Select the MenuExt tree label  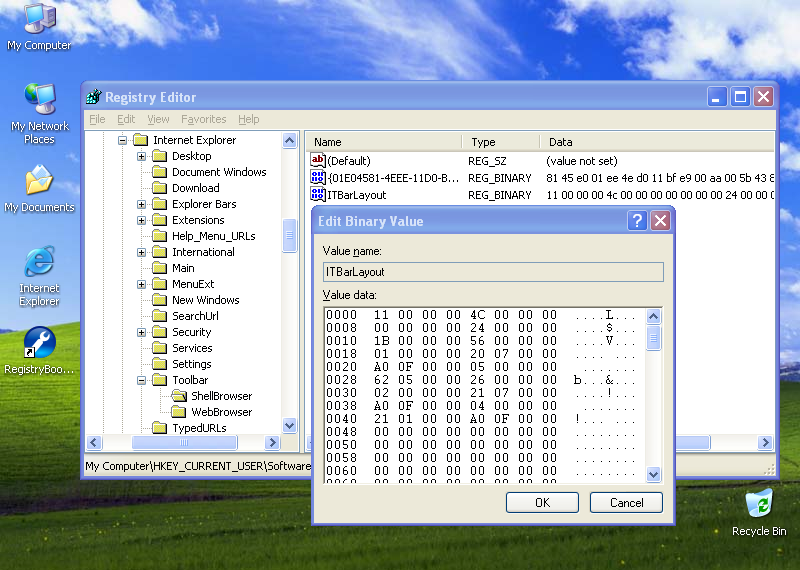[x=193, y=284]
